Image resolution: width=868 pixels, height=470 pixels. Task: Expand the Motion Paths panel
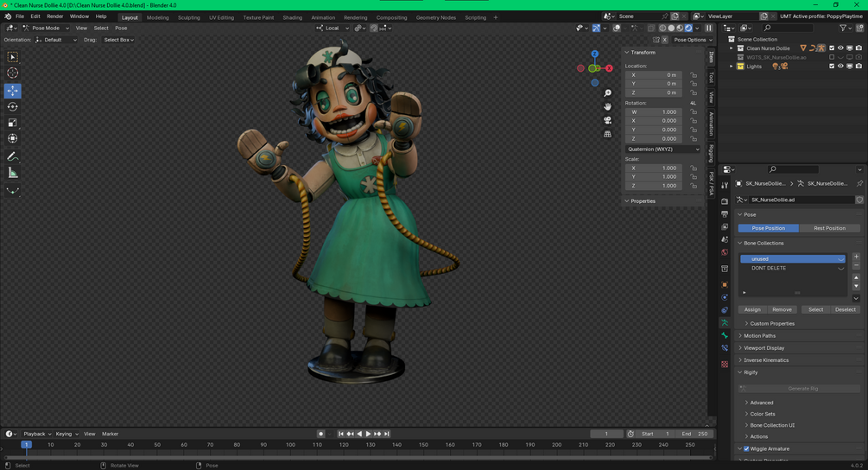759,335
